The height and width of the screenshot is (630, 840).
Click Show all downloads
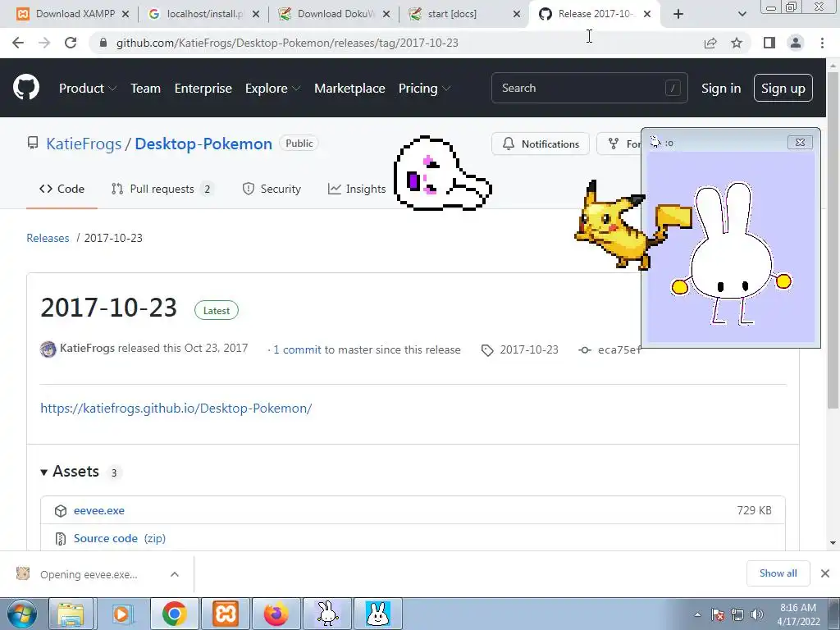click(x=778, y=573)
